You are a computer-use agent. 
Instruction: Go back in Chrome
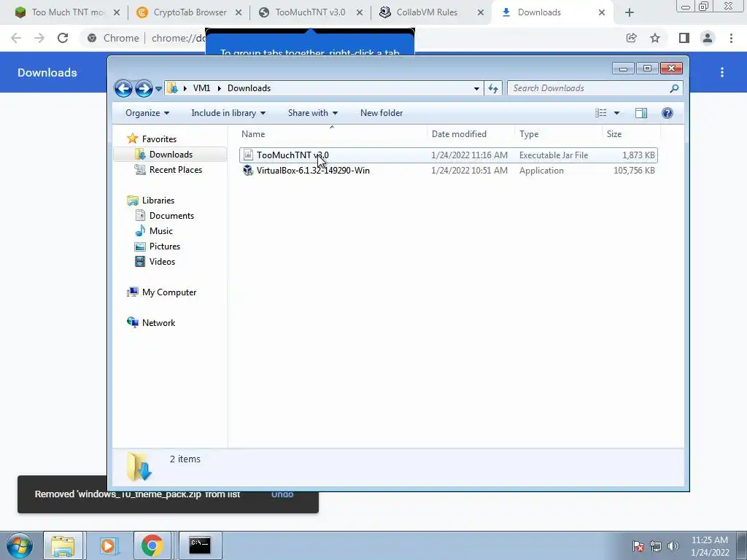[x=16, y=38]
